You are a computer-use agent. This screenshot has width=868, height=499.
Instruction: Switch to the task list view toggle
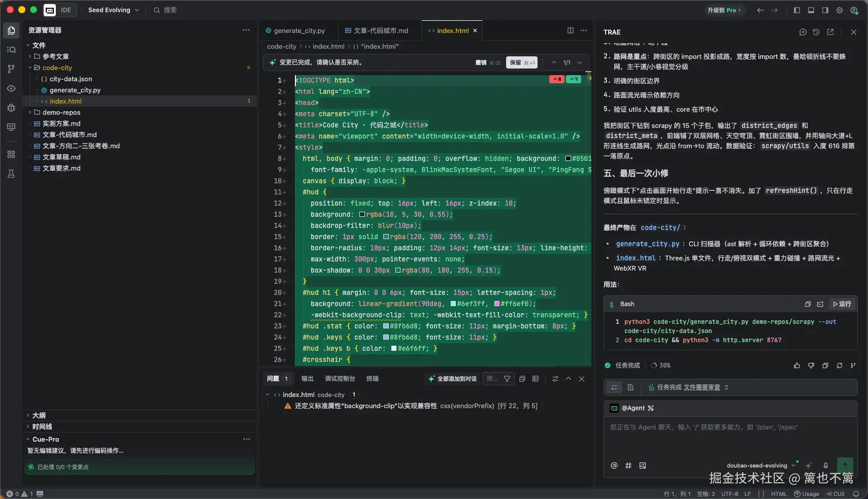pos(614,387)
